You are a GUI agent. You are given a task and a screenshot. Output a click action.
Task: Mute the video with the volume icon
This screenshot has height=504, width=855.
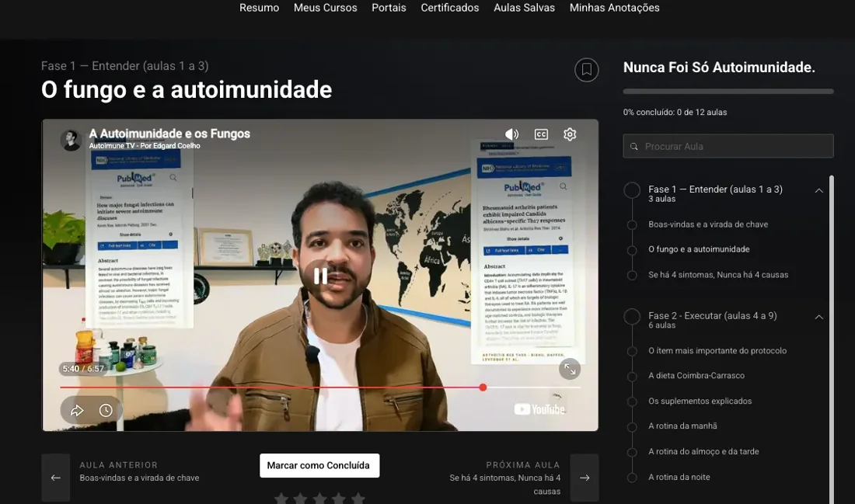511,134
